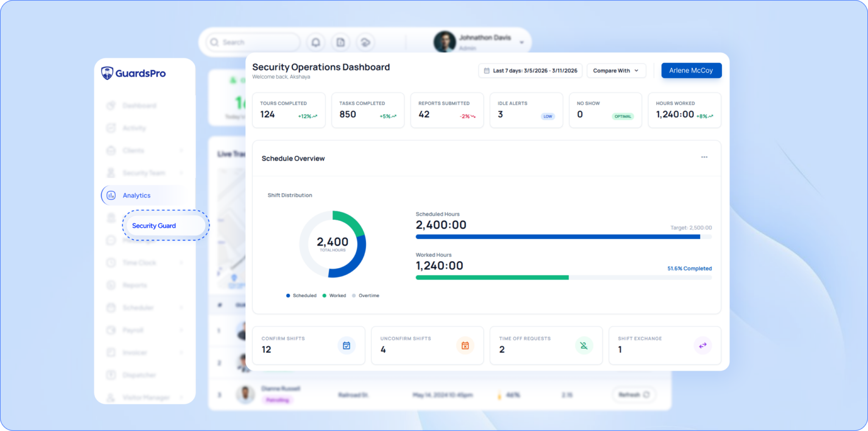Click the Unconfirm Shifts calendar icon

[465, 345]
